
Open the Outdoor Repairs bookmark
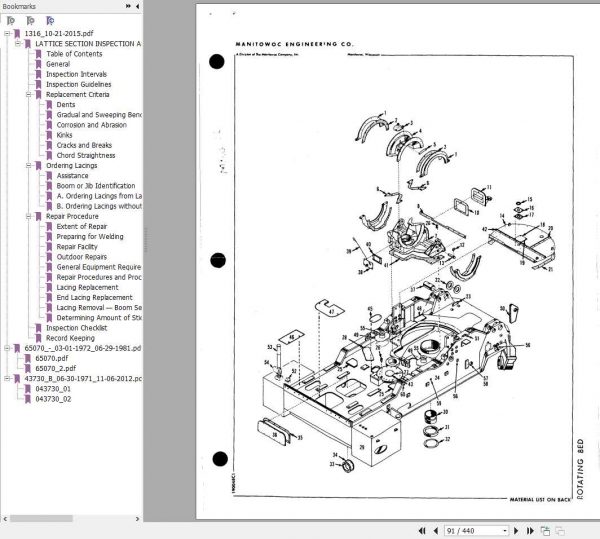point(82,257)
